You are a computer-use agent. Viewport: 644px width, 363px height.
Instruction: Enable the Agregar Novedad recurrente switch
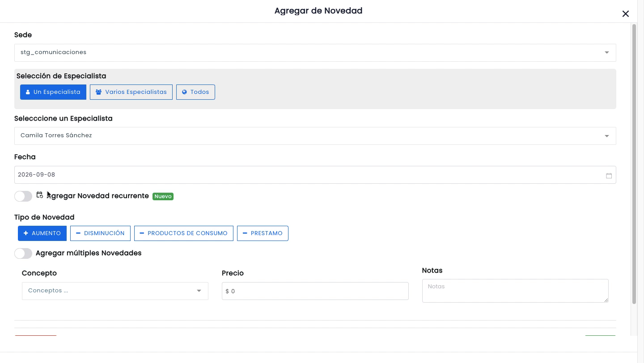[23, 196]
